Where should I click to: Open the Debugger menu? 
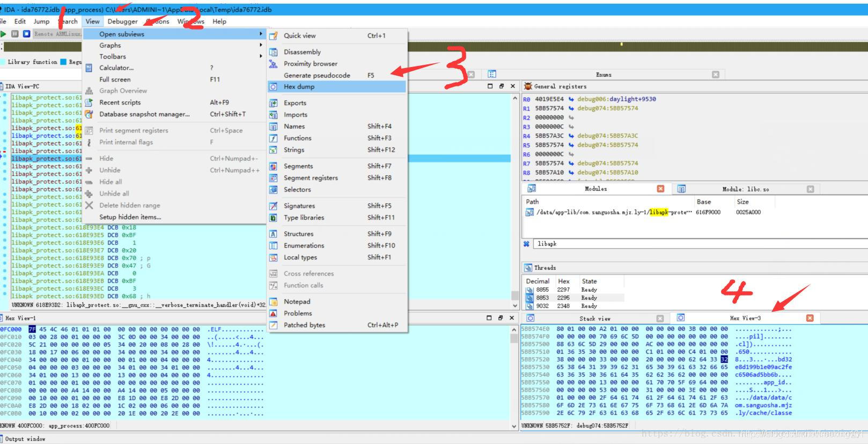click(x=122, y=21)
